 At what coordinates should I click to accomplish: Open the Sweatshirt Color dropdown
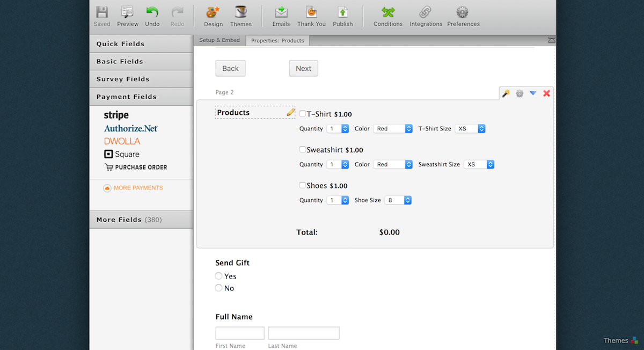coord(393,164)
